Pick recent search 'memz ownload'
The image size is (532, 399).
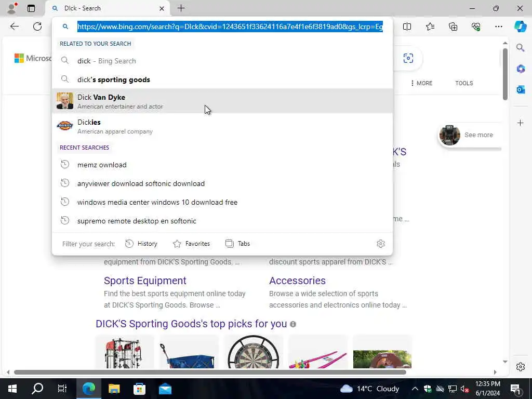pos(222,165)
